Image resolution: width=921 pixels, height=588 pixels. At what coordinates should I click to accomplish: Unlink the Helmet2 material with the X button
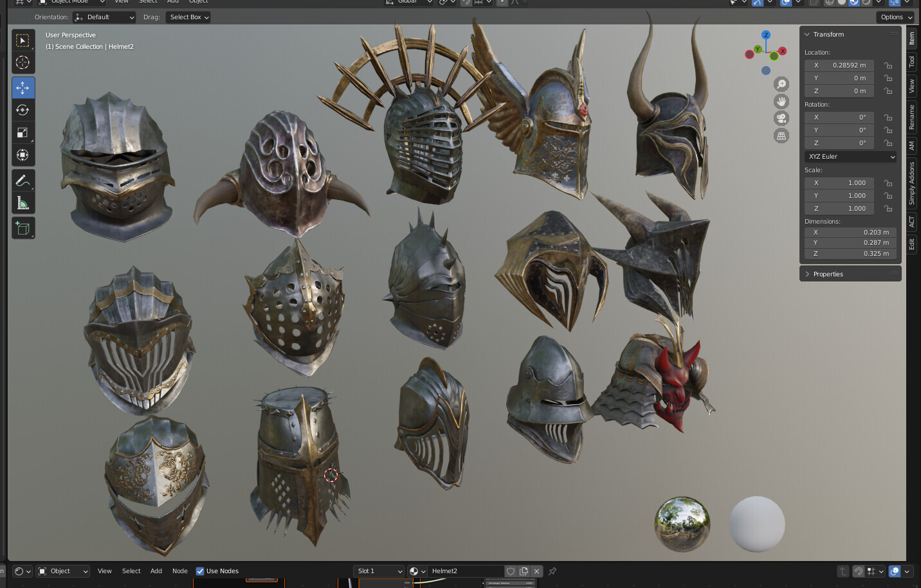point(536,571)
